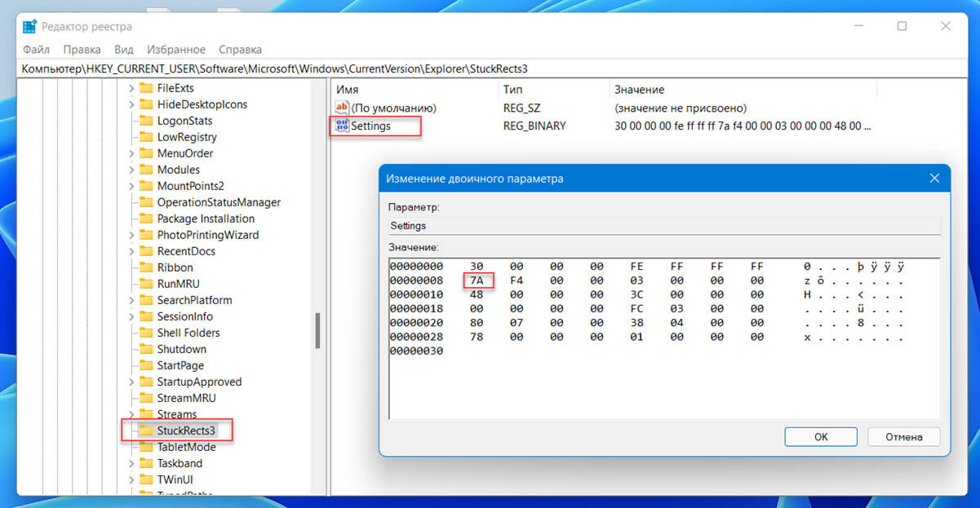Viewport: 980px width, 508px height.
Task: Click the Package Installation folder icon
Action: pos(146,219)
